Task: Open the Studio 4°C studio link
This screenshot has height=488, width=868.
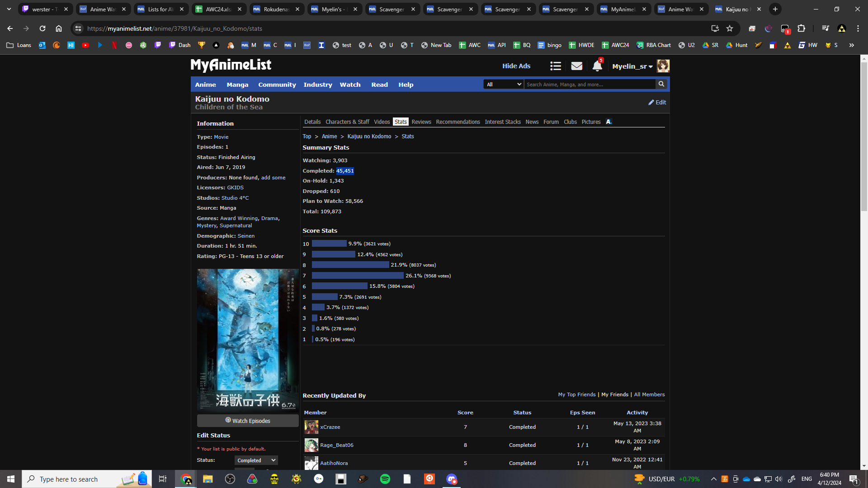Action: coord(235,198)
